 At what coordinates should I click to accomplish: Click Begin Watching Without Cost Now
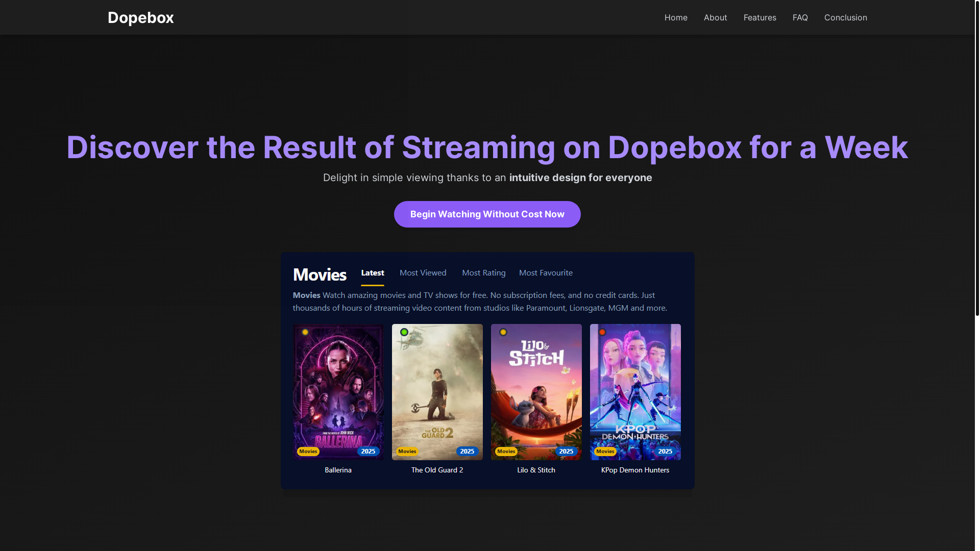(487, 214)
